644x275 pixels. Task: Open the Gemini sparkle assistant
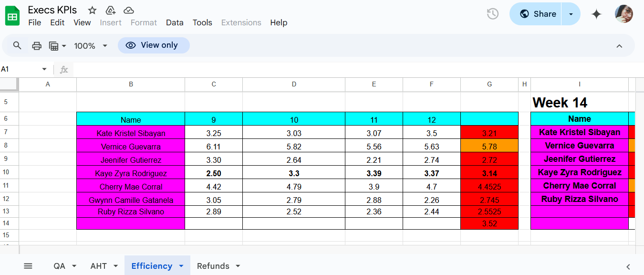click(x=596, y=14)
